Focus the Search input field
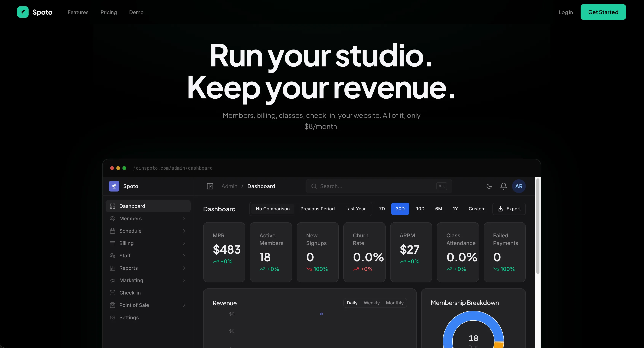The width and height of the screenshot is (644, 348). pyautogui.click(x=379, y=186)
